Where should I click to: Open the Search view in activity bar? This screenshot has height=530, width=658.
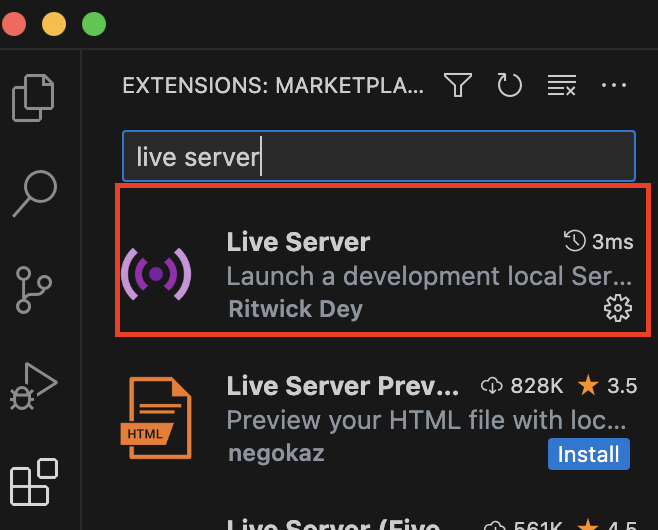point(34,193)
